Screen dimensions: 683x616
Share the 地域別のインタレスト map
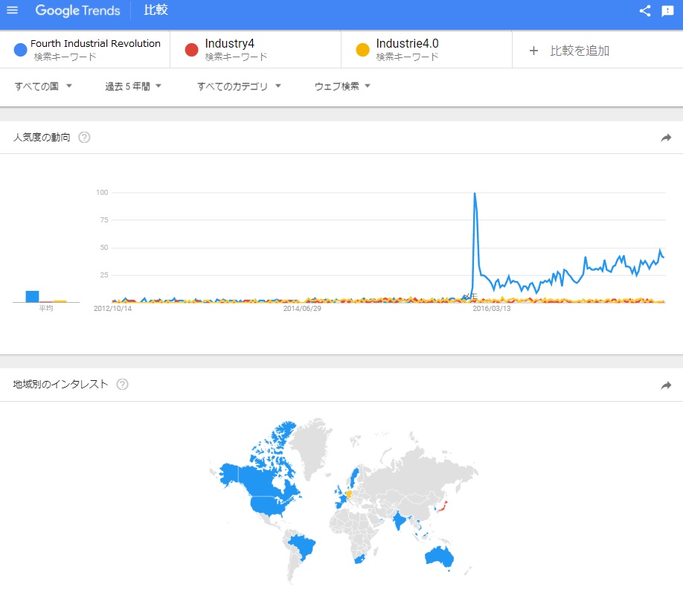[666, 385]
